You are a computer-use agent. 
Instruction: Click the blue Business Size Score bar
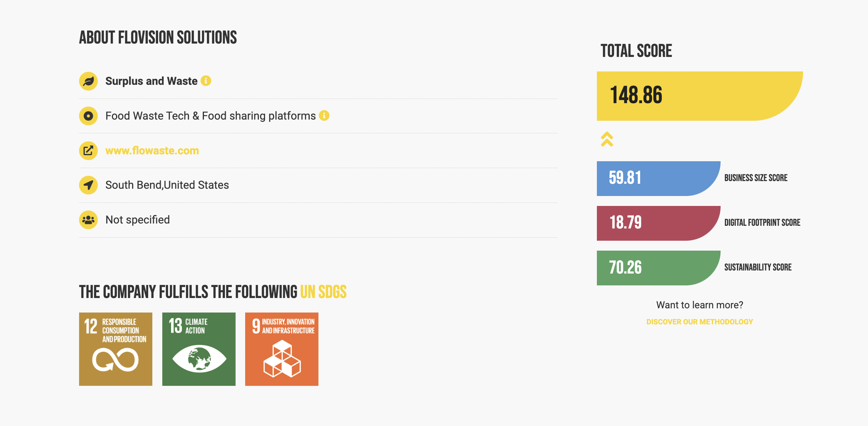click(658, 178)
